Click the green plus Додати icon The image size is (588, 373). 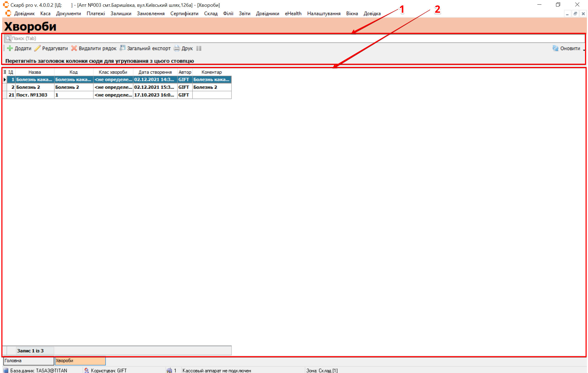pos(10,49)
